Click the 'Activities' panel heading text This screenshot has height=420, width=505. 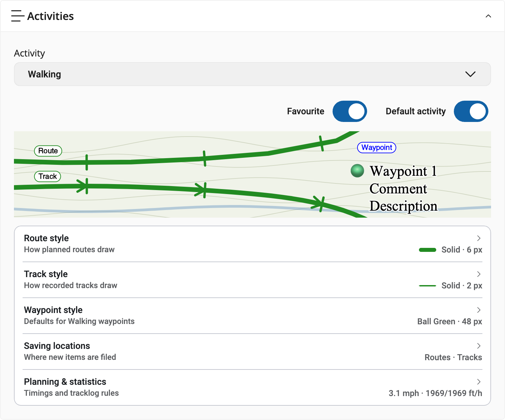(50, 16)
